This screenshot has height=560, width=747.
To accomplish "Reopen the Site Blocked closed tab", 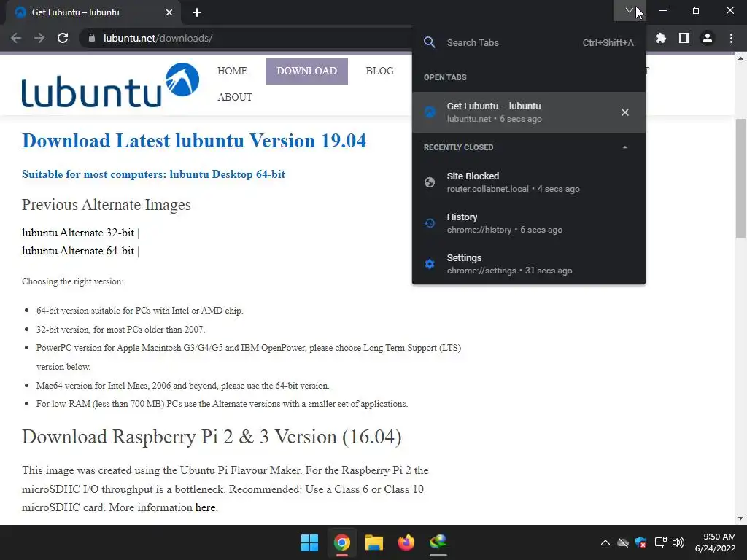I will 529,182.
